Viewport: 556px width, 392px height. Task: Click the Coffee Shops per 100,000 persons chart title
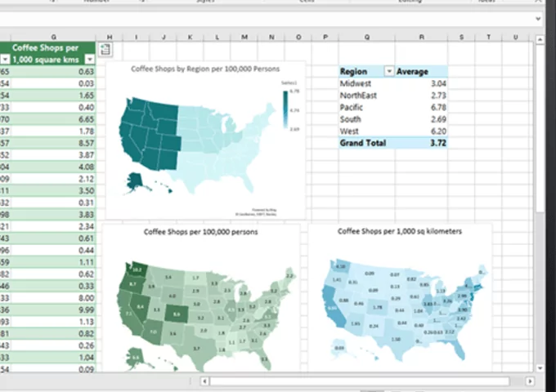click(x=200, y=232)
